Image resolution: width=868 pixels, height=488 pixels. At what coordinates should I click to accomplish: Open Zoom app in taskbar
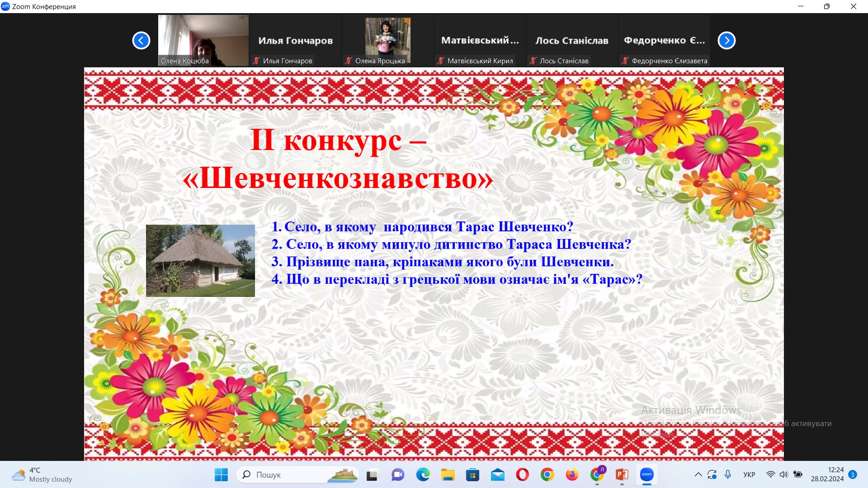[646, 474]
